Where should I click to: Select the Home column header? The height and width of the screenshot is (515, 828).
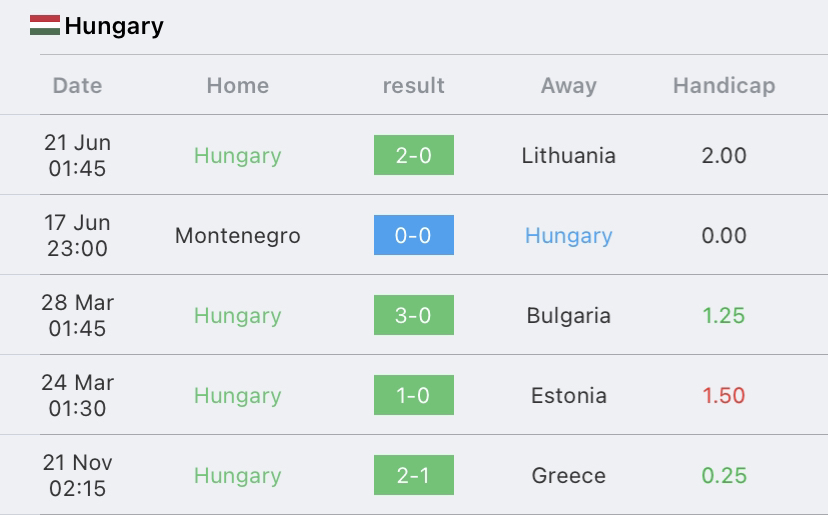click(x=238, y=86)
